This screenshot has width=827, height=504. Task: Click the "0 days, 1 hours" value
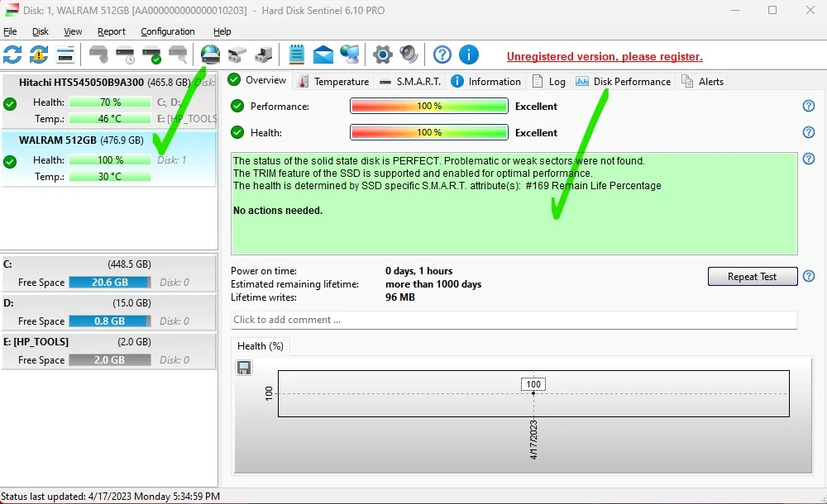click(418, 271)
